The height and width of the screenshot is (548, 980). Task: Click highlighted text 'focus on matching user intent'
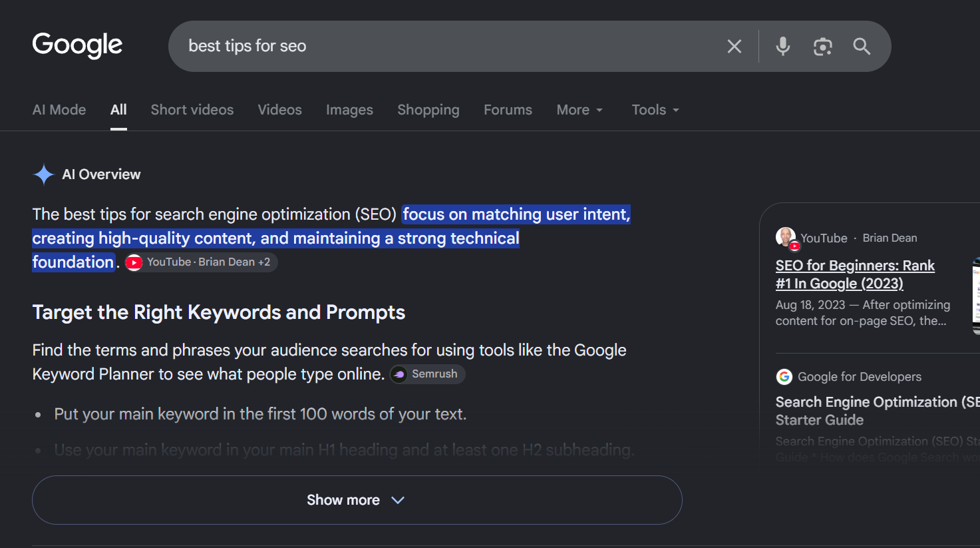click(516, 214)
